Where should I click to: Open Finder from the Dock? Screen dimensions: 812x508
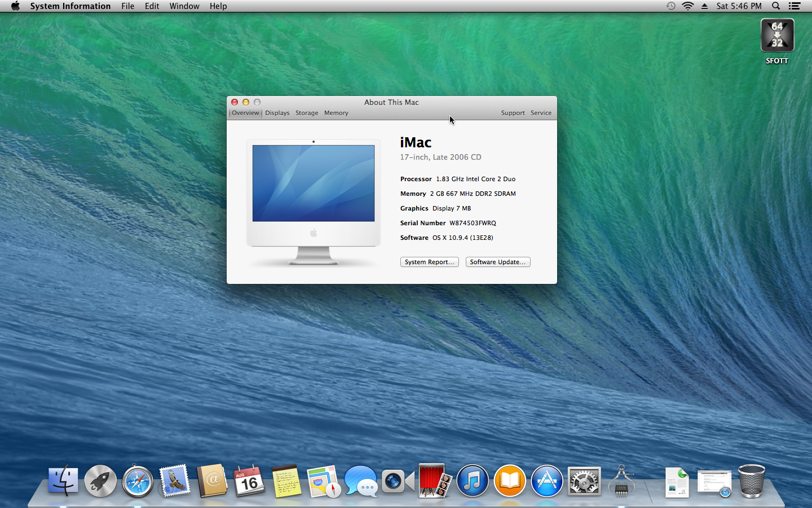click(63, 481)
